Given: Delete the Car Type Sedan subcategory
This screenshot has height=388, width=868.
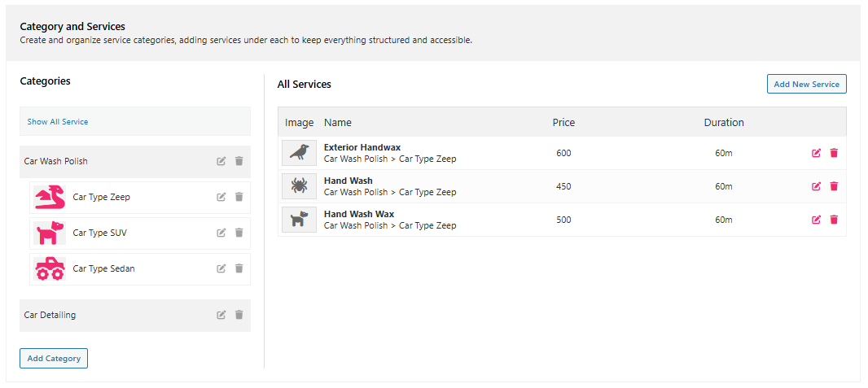Looking at the screenshot, I should (x=239, y=268).
